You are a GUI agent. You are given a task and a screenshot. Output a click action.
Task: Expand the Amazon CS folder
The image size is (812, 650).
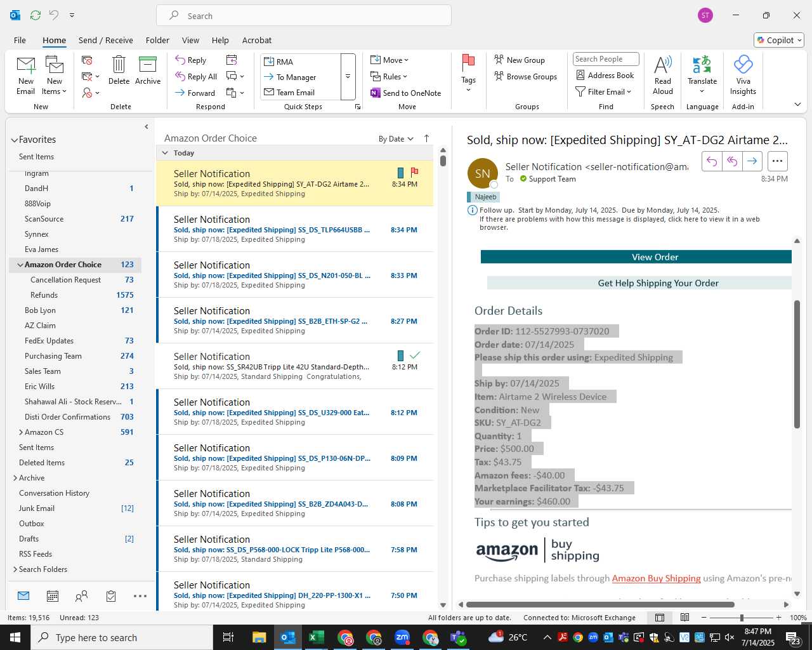click(21, 432)
